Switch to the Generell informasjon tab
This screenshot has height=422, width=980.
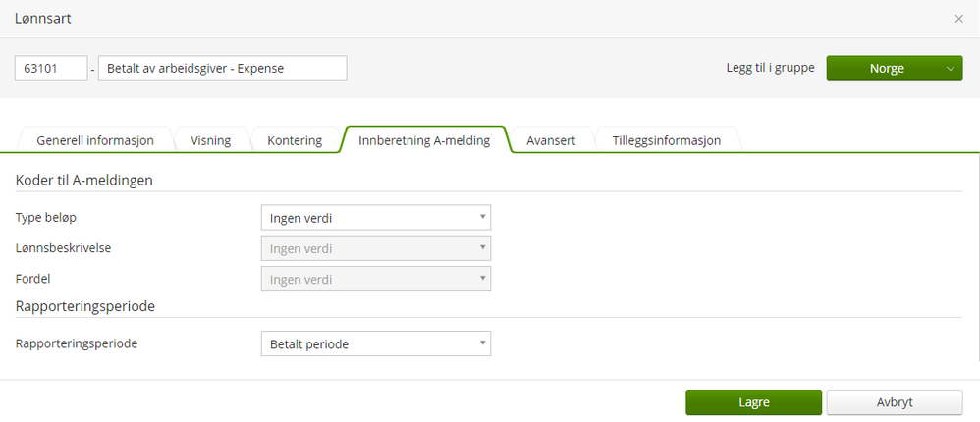tap(95, 140)
